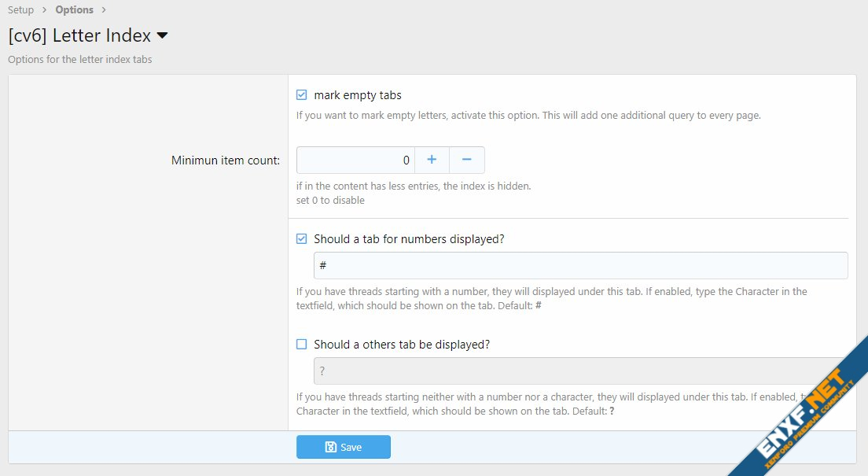Click the chevron after the Setup breadcrumb
868x476 pixels.
tap(44, 10)
